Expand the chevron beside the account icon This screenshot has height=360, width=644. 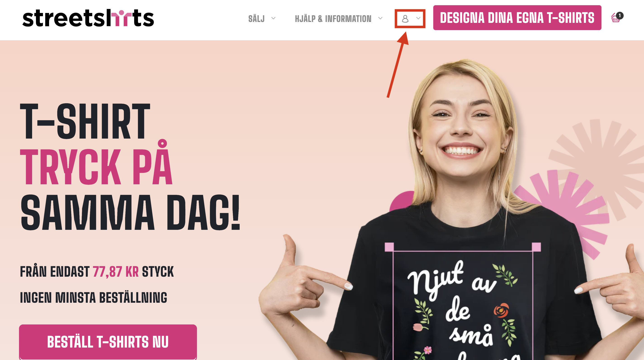[418, 18]
